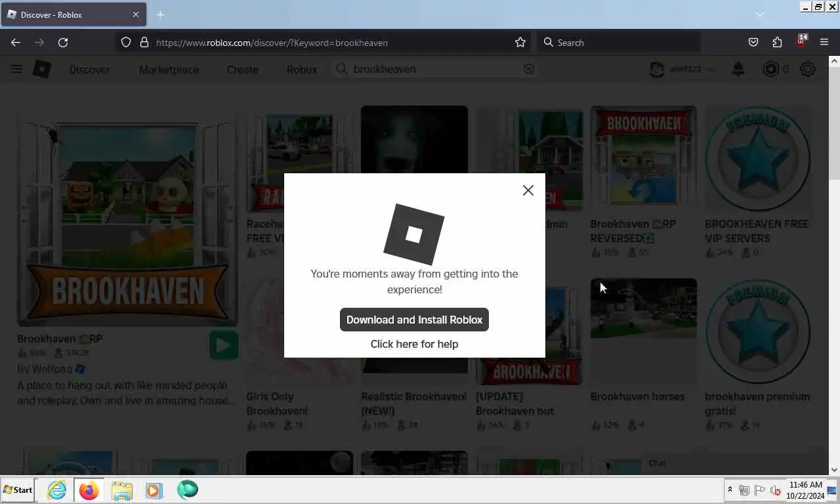Expand the list all tabs chevron
Image resolution: width=840 pixels, height=504 pixels.
pos(760,14)
